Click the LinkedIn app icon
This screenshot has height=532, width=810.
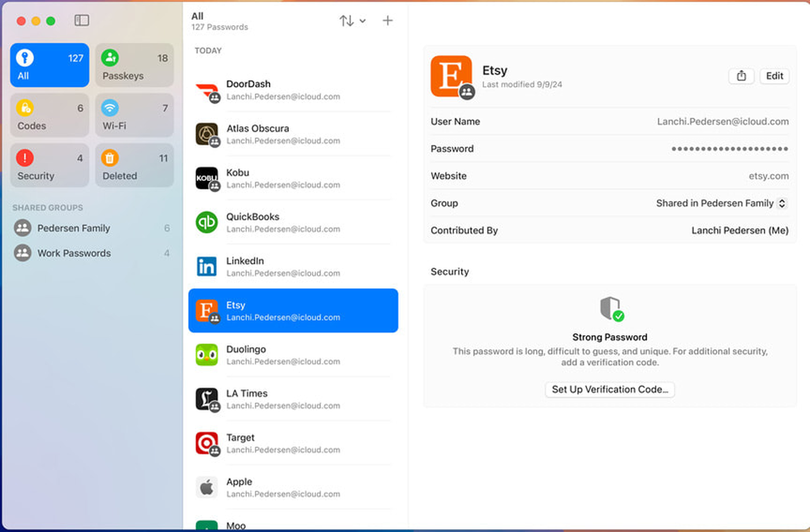[x=207, y=266]
